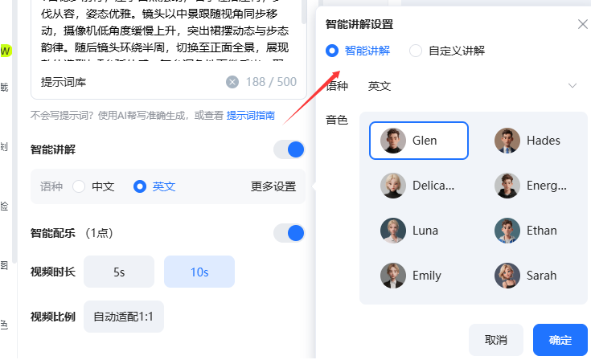Viewport: 591px width, 364px height.
Task: Disable the 智能配乐 toggle
Action: [289, 233]
